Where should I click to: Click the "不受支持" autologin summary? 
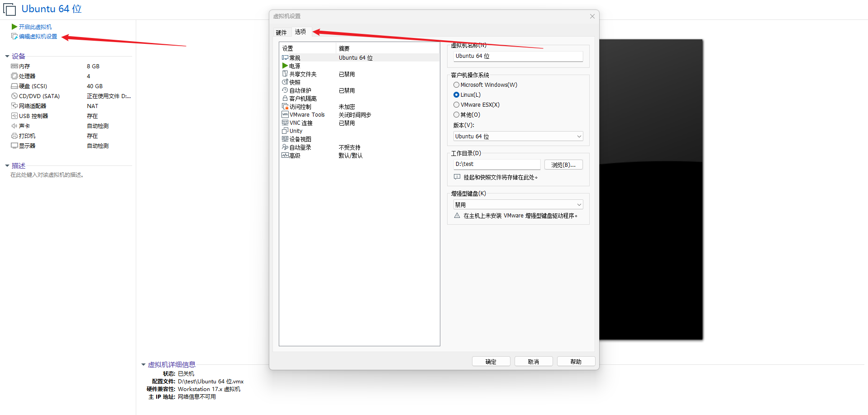(x=349, y=147)
